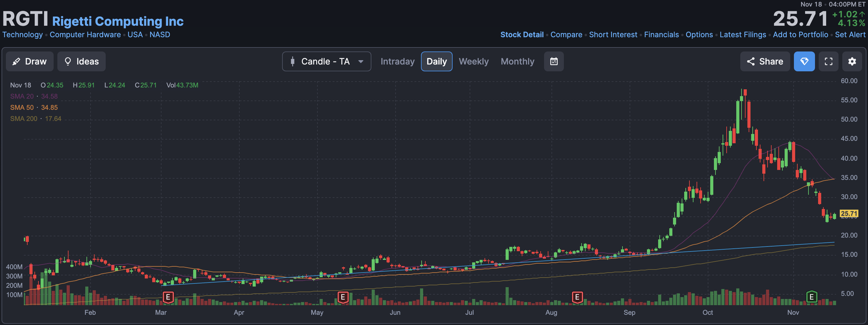Viewport: 868px width, 325px height.
Task: Open the Compare link
Action: [566, 35]
